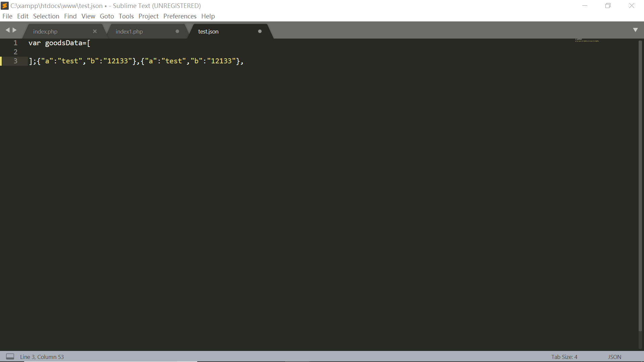This screenshot has height=362, width=644.
Task: Open the Project menu
Action: [x=149, y=16]
